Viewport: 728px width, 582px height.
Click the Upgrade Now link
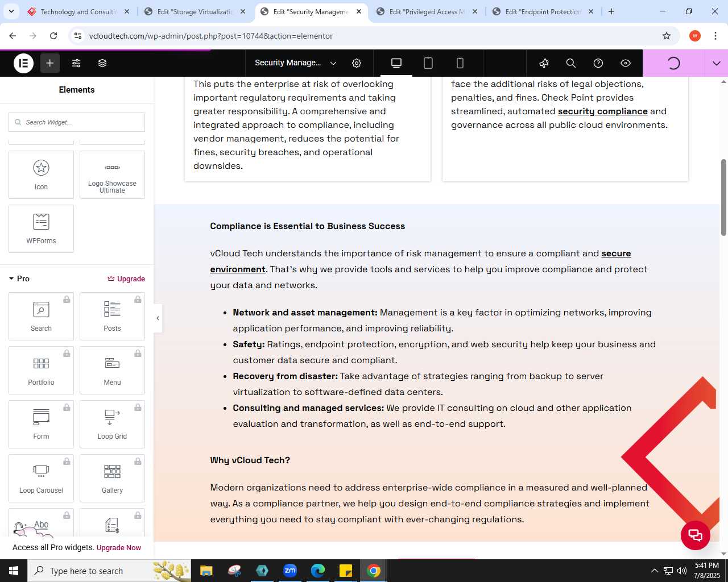click(119, 548)
